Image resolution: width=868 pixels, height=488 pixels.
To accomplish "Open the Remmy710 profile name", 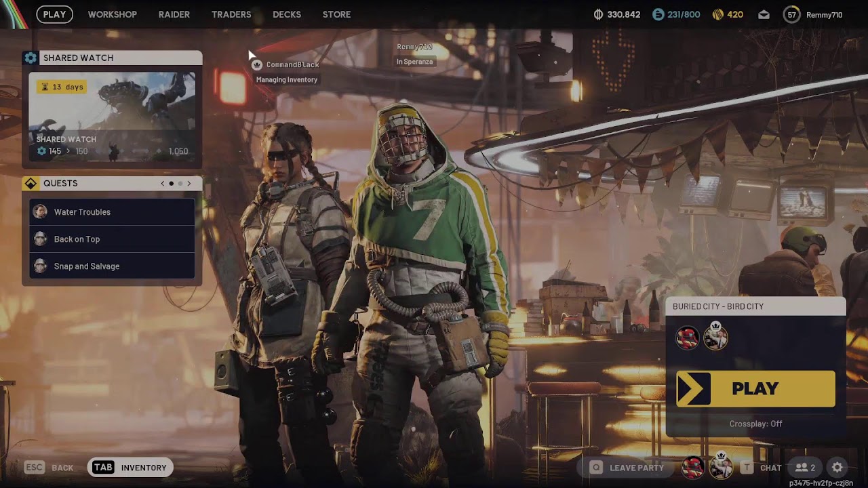I will point(824,15).
